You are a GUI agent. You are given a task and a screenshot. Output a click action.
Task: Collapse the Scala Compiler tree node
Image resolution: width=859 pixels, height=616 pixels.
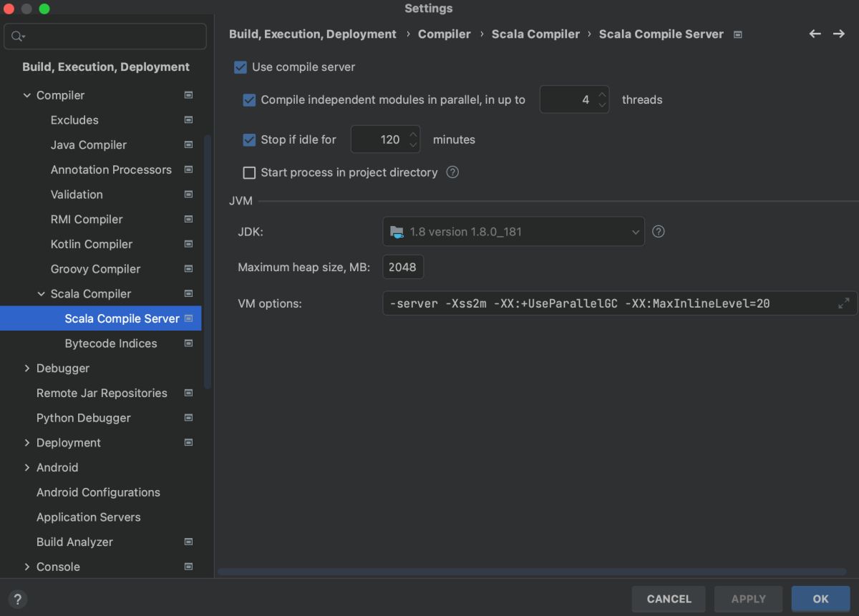tap(42, 293)
